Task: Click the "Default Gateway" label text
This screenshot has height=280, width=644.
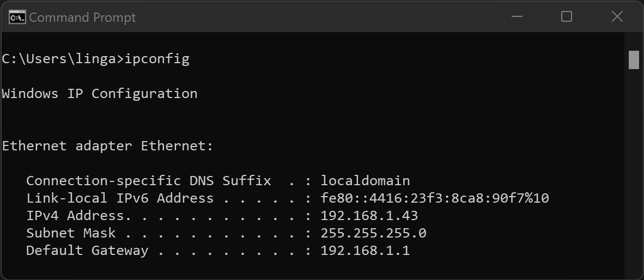Action: [87, 251]
